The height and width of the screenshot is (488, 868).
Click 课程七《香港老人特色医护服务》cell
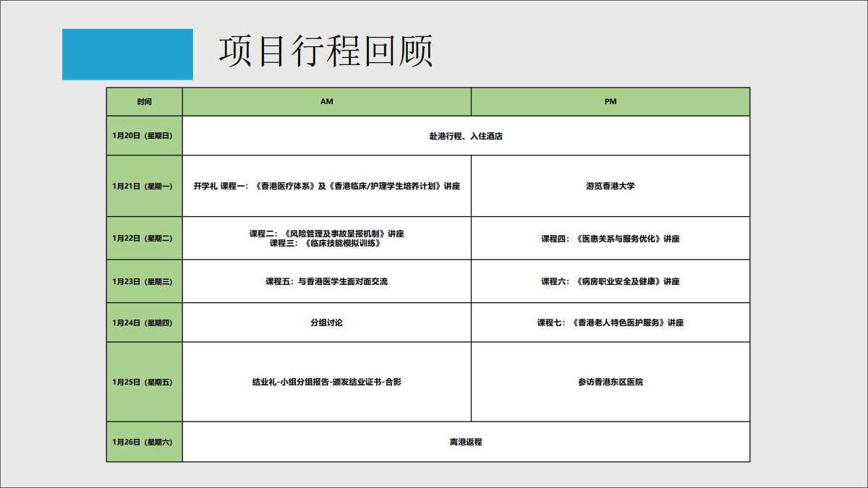(610, 322)
